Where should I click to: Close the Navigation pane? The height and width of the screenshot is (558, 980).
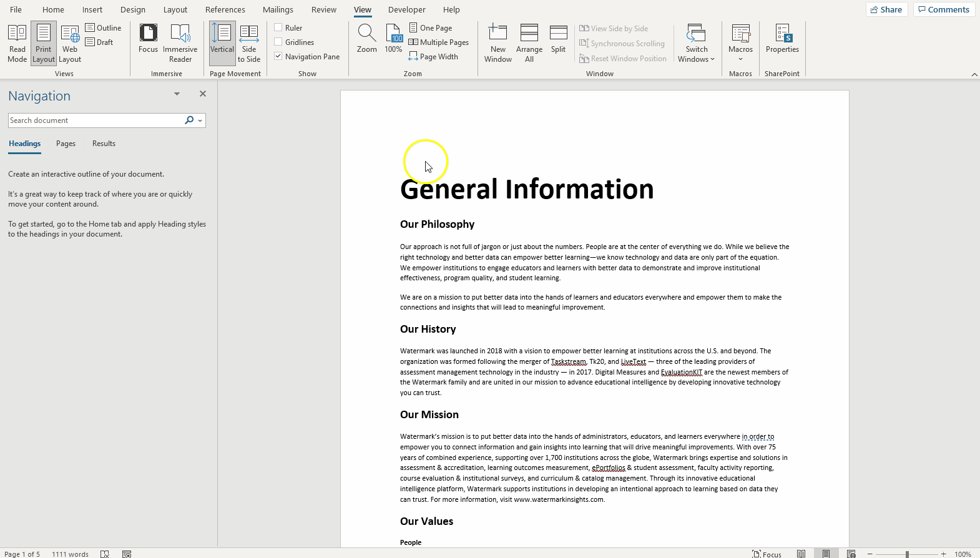click(x=202, y=94)
